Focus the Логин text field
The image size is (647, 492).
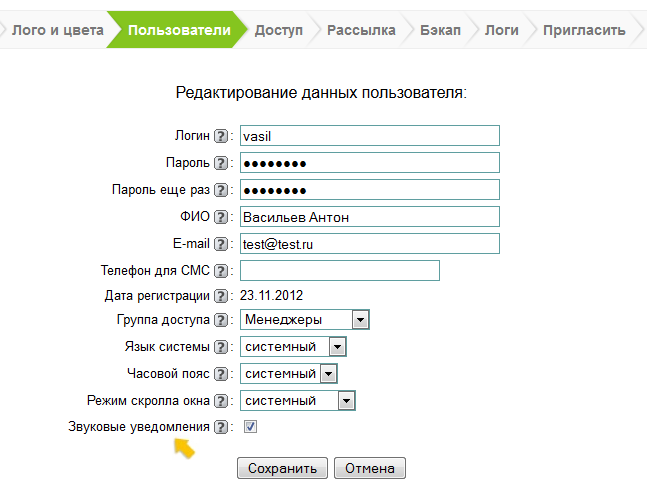pos(369,136)
